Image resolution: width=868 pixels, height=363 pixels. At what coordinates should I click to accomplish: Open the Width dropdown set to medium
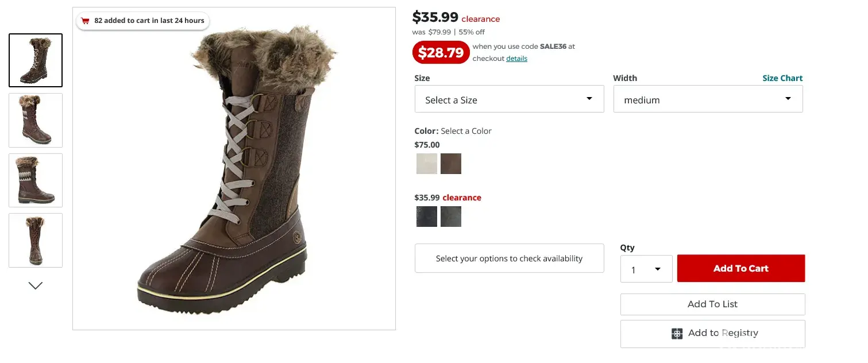pyautogui.click(x=708, y=99)
